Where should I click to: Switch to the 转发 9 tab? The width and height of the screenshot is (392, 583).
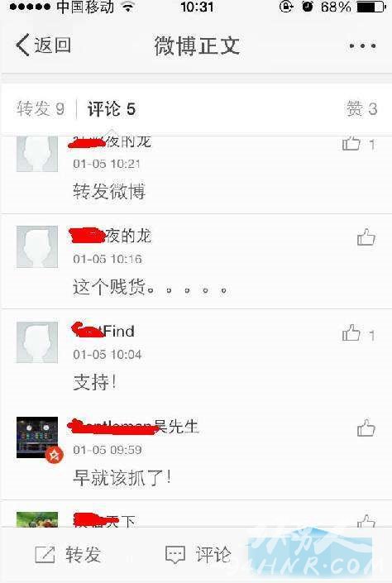(x=41, y=109)
